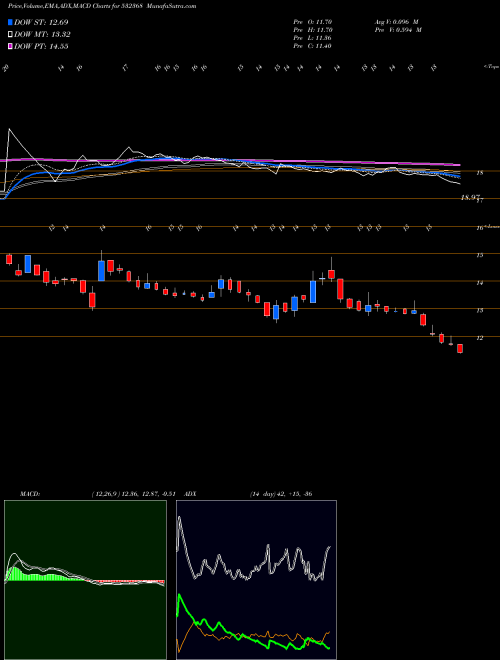Click the white DOW MT legend swatch
The width and height of the screenshot is (500, 660).
pos(11,35)
